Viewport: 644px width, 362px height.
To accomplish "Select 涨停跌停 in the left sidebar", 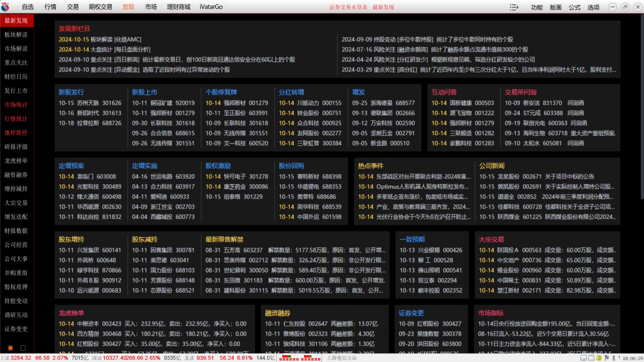I will coord(17,133).
